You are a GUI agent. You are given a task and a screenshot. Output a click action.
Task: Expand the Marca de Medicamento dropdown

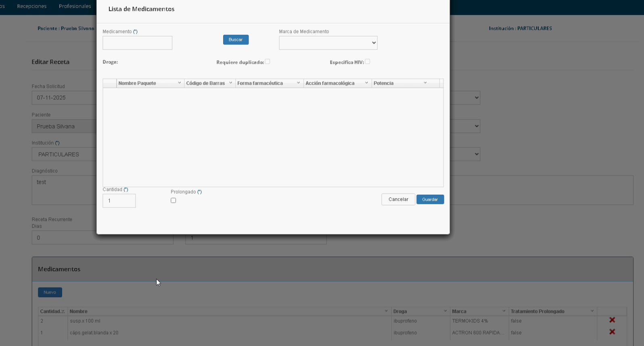point(328,43)
